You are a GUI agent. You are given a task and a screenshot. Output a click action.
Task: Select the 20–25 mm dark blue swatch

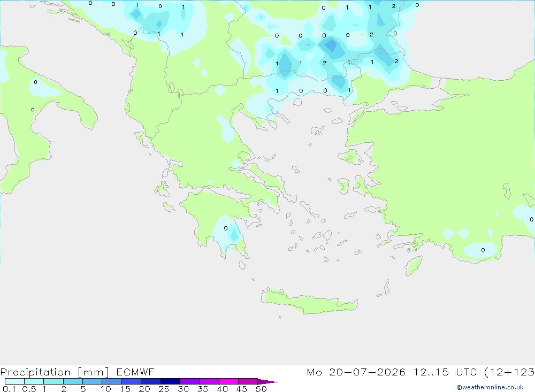click(151, 381)
